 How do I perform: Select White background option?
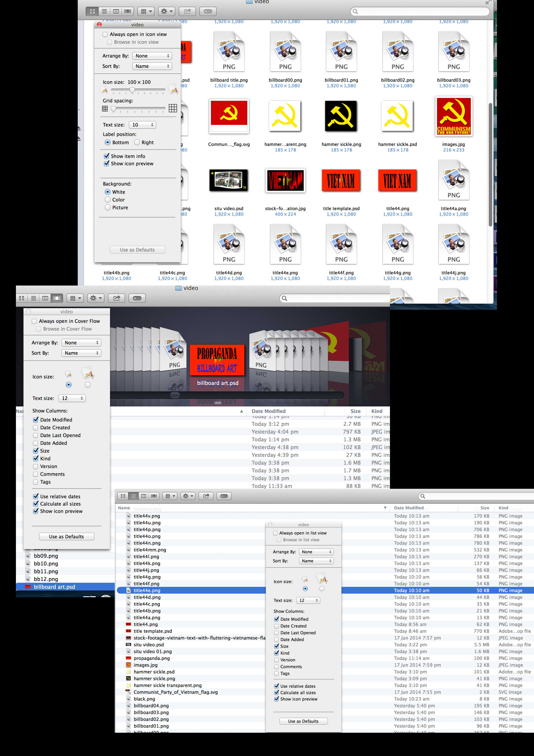point(108,192)
